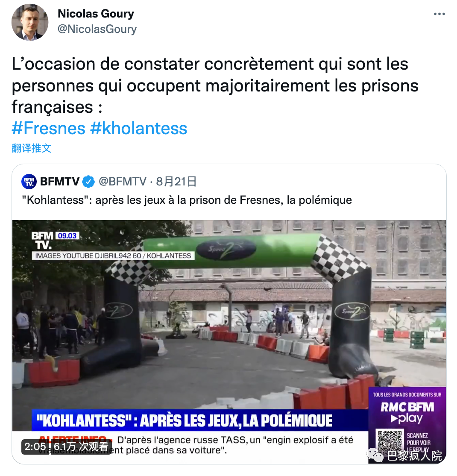Viewport: 457px width, 476px height.
Task: Click the 6.1万 view count label
Action: 81,447
